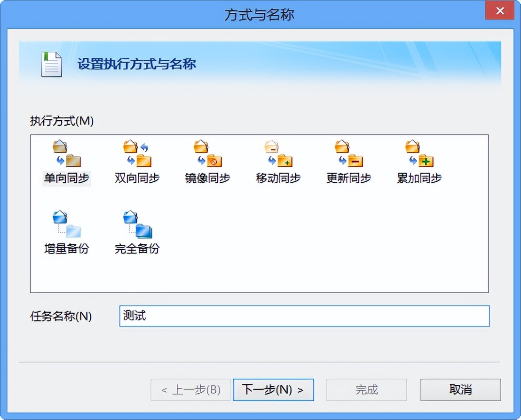
Task: Click the < 上一步(B) back button
Action: [190, 389]
